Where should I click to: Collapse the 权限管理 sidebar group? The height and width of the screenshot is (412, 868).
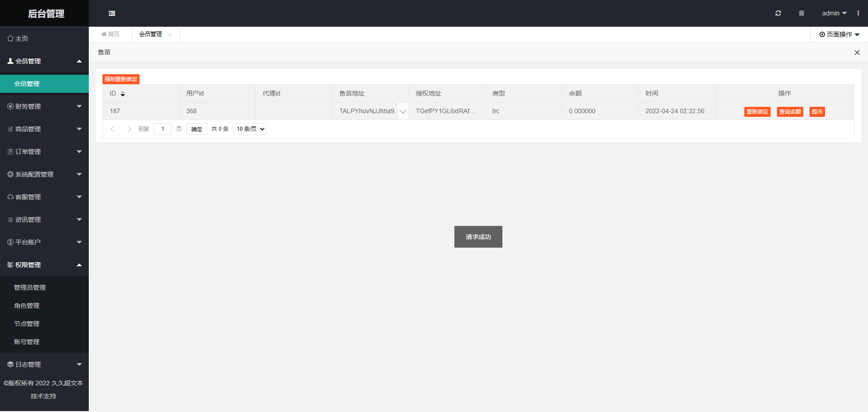[44, 265]
